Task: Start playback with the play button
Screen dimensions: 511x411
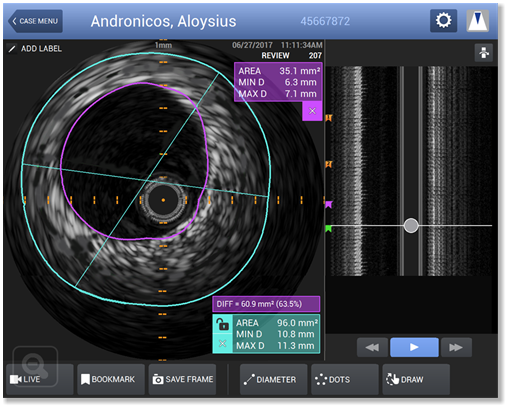Action: point(414,347)
